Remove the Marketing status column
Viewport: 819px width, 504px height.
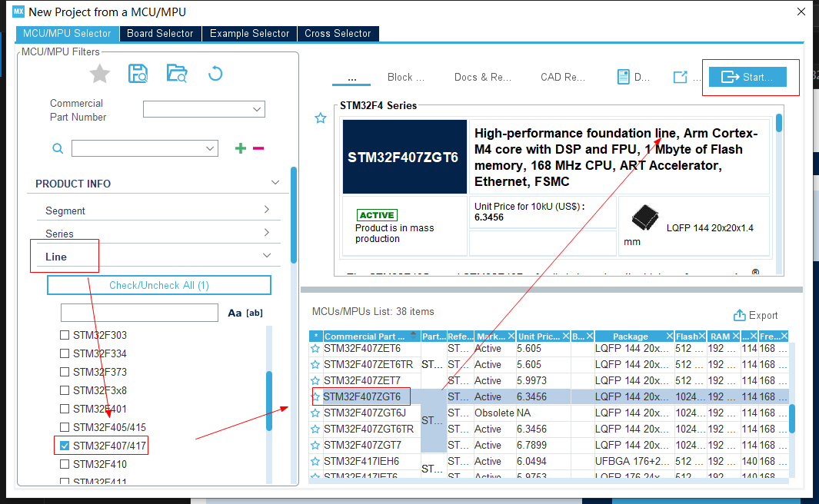pyautogui.click(x=511, y=337)
